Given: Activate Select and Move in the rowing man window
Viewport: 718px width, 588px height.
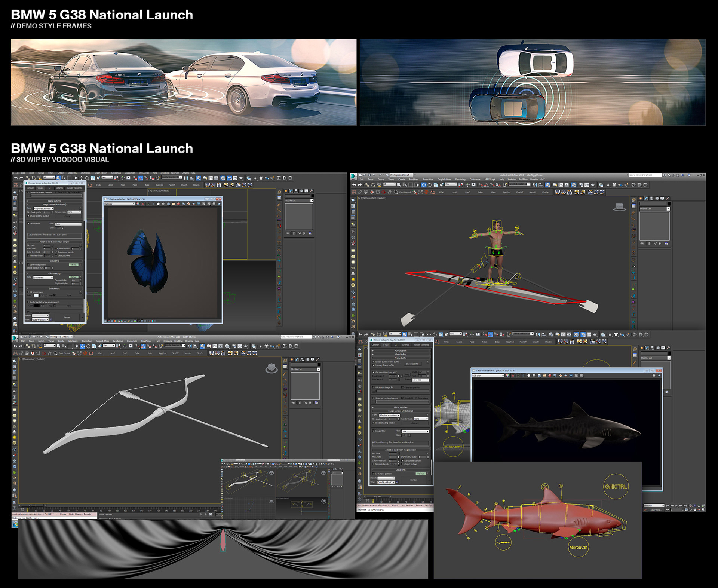Looking at the screenshot, I should [x=424, y=185].
